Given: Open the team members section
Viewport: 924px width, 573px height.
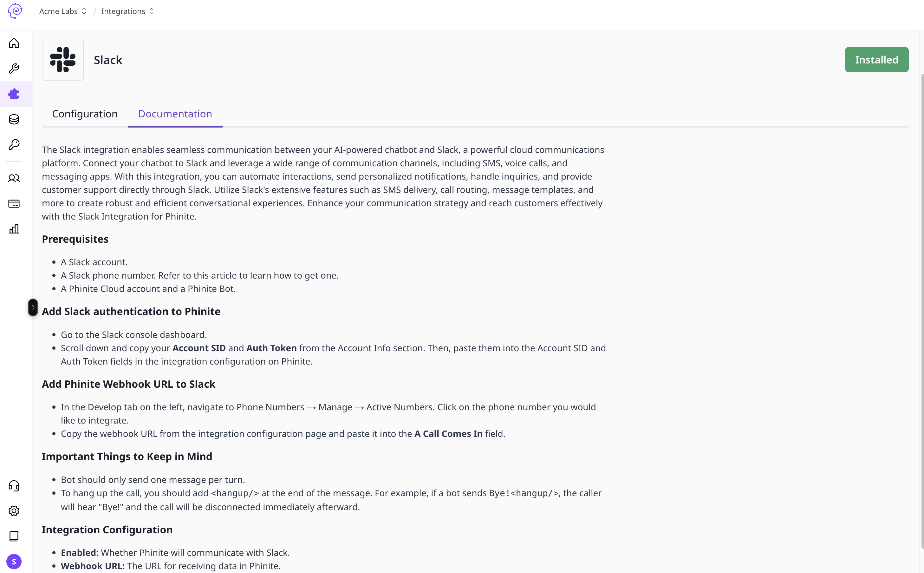Looking at the screenshot, I should pos(14,178).
